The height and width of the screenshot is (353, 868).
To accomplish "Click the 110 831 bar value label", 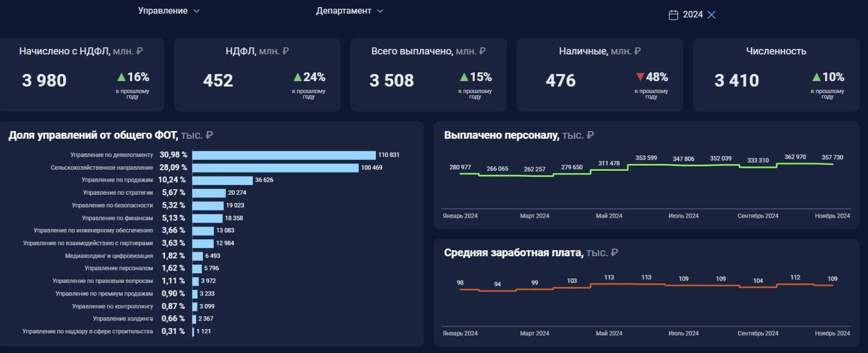I will coord(389,155).
